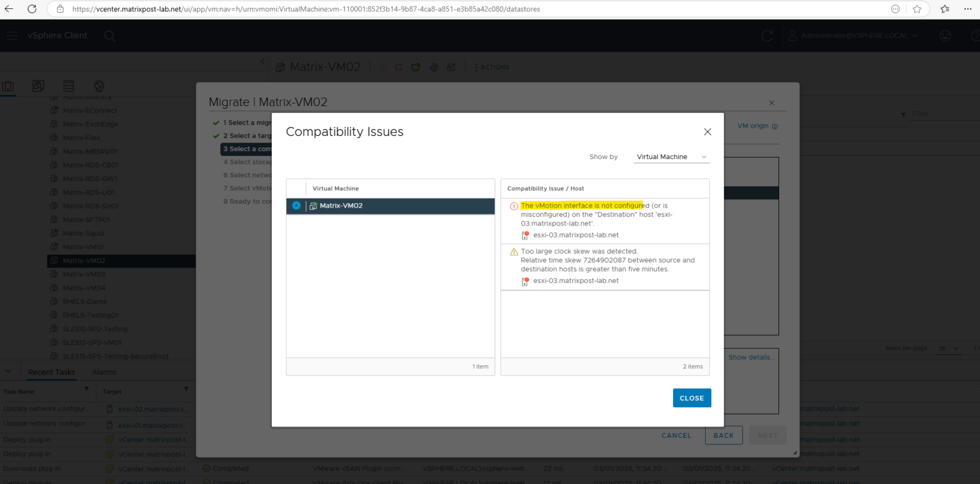
Task: Switch to the Alarms tab
Action: point(103,372)
